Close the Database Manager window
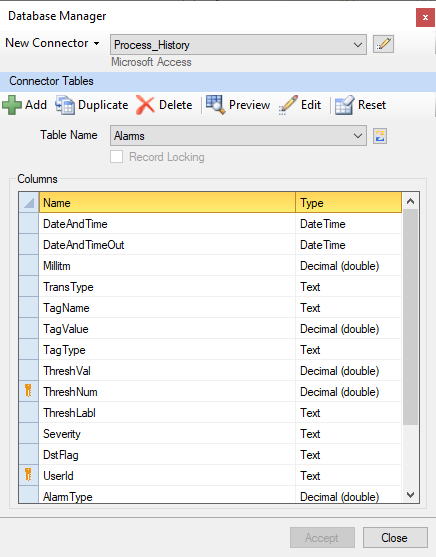This screenshot has width=436, height=557. click(x=425, y=17)
